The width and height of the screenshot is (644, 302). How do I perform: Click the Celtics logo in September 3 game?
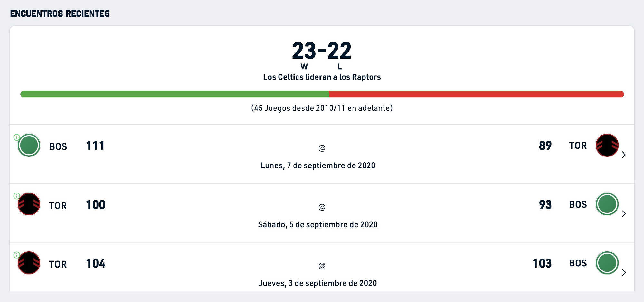coord(607,263)
